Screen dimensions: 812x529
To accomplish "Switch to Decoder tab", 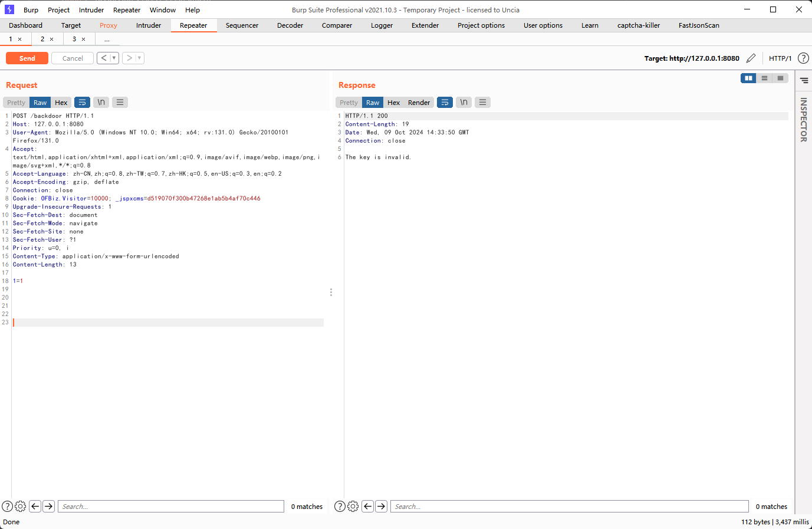I will [290, 25].
